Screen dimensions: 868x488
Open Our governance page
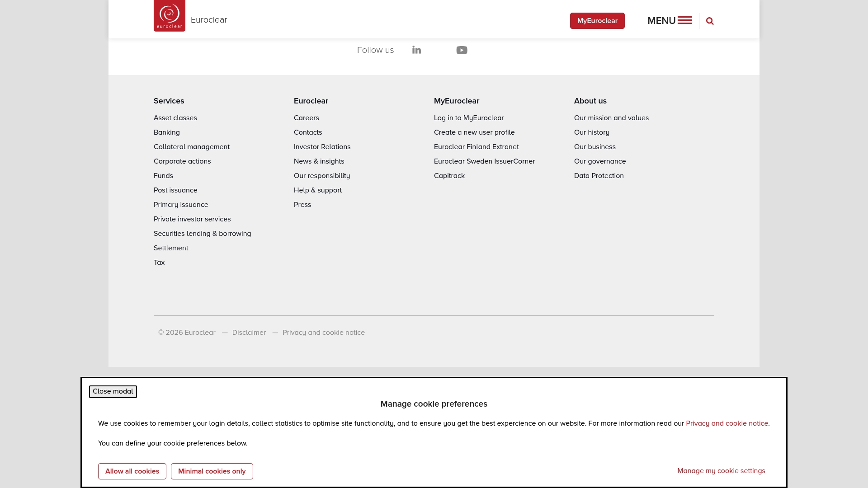[600, 161]
